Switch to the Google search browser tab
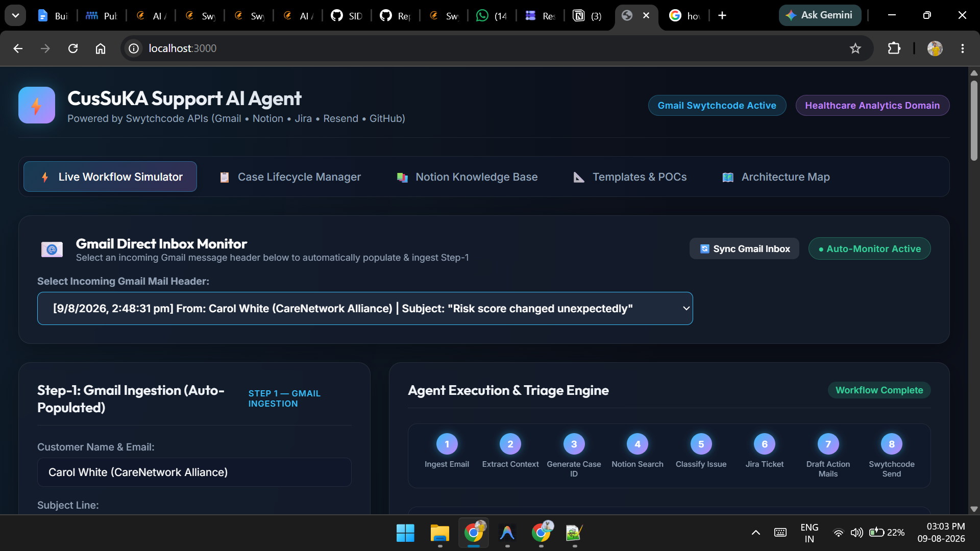Screen dimensions: 980x551 click(684, 16)
